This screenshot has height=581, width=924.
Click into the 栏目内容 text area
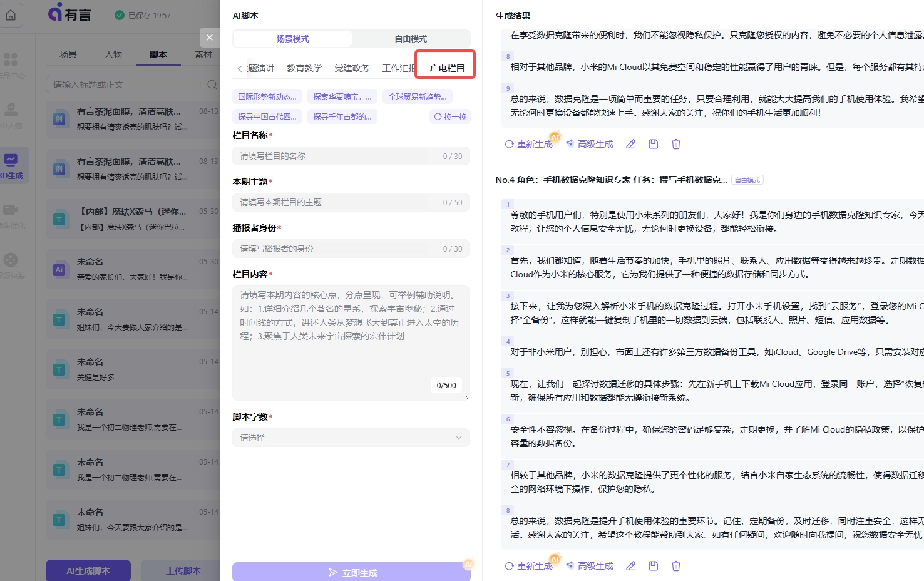351,342
